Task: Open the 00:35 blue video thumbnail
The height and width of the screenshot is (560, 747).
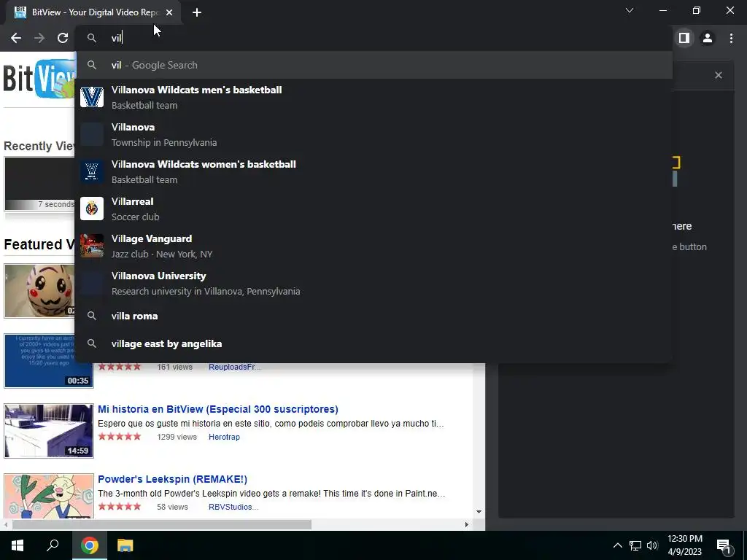Action: 49,361
